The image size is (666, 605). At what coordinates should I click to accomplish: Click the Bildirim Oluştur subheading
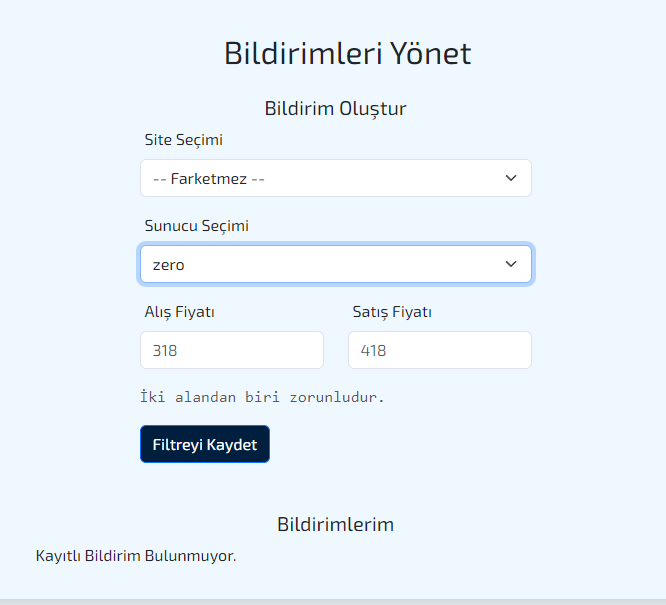click(x=336, y=108)
